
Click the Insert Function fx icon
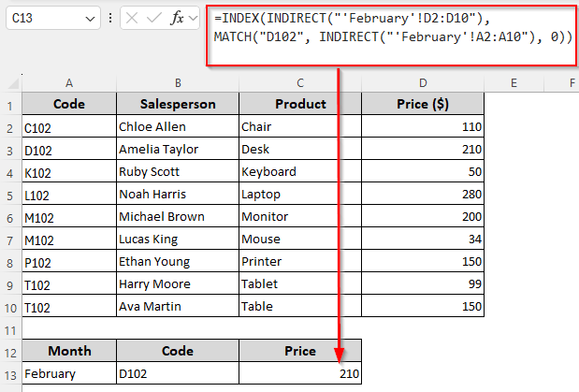point(177,18)
